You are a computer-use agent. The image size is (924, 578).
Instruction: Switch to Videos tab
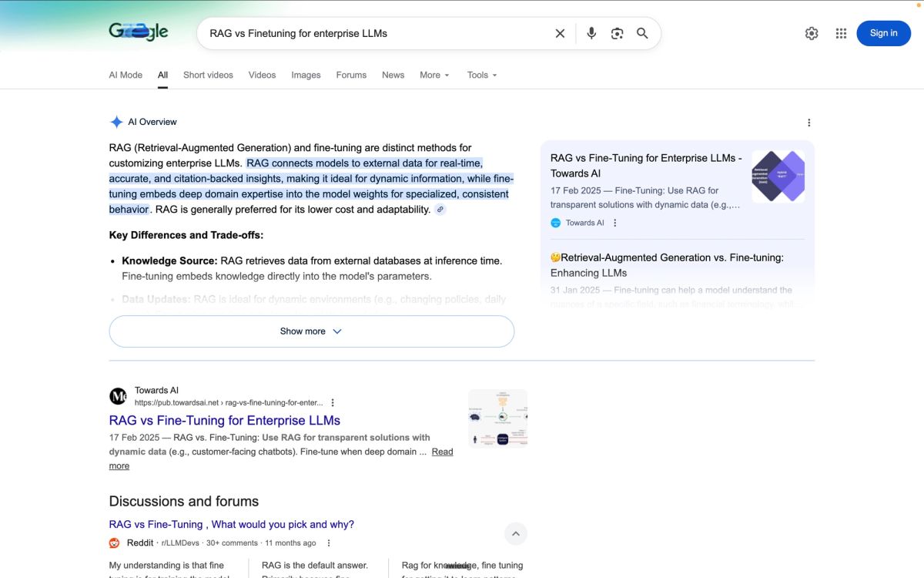tap(262, 75)
